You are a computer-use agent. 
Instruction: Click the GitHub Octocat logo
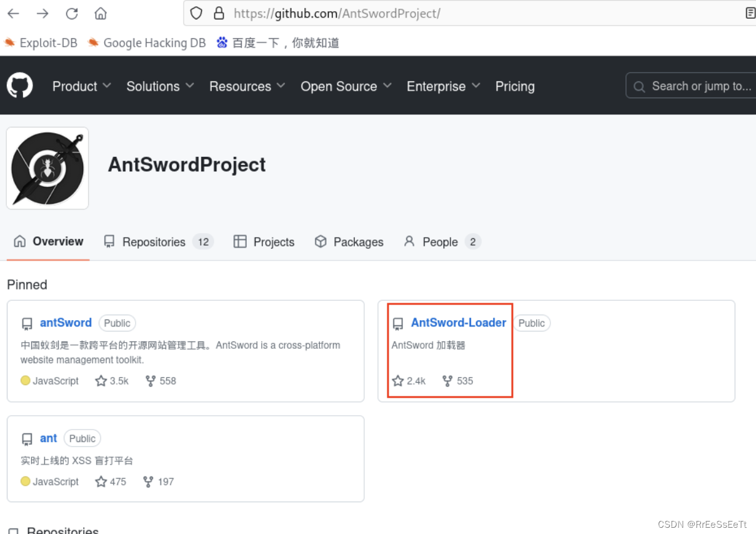tap(19, 86)
